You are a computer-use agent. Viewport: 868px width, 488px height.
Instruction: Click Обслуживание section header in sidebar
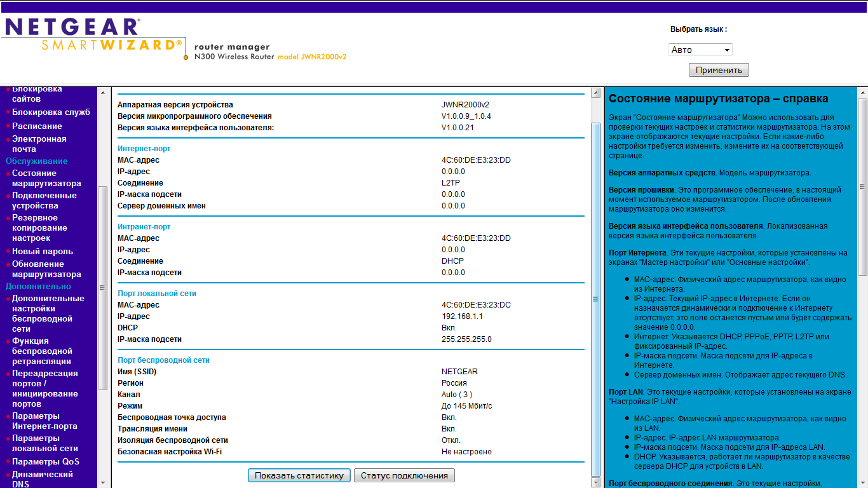[x=36, y=161]
